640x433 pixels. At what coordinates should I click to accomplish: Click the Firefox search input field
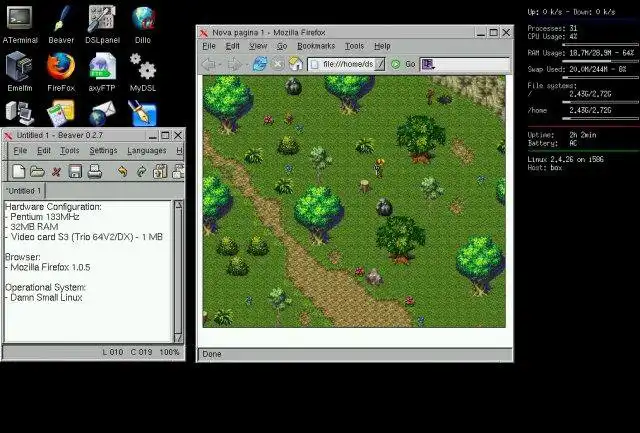pos(472,64)
